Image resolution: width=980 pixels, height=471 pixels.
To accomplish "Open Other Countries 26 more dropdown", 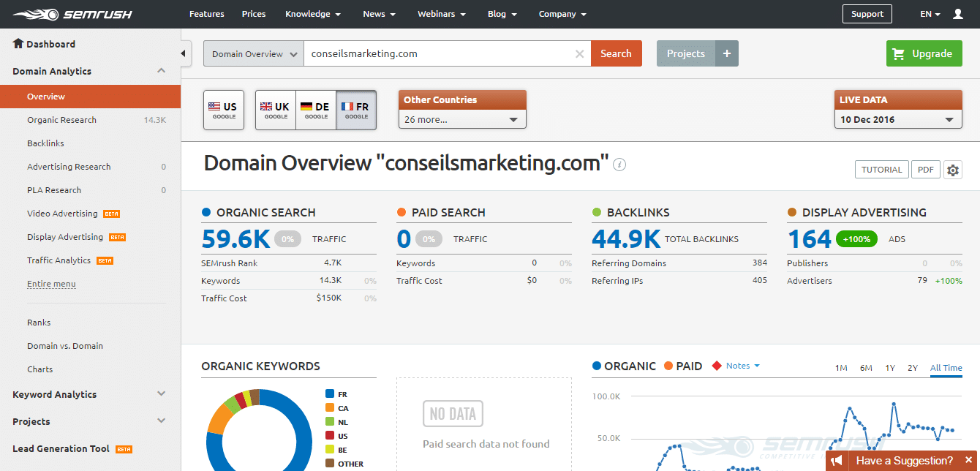I will click(x=462, y=119).
